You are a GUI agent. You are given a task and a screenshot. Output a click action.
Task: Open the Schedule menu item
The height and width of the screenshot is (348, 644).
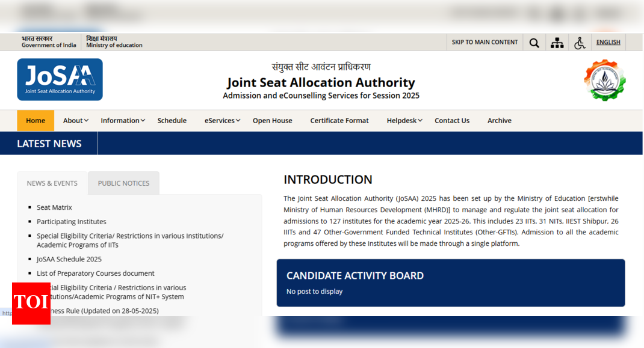click(172, 121)
